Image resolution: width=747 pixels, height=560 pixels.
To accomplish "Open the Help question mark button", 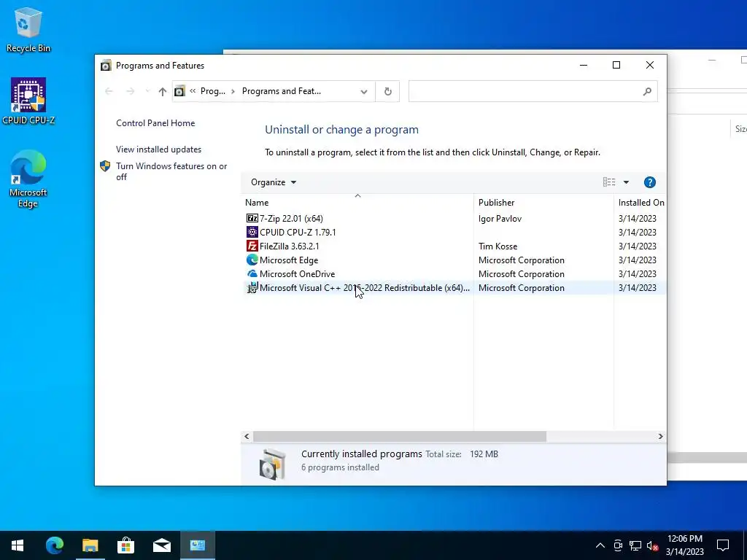I will click(649, 182).
